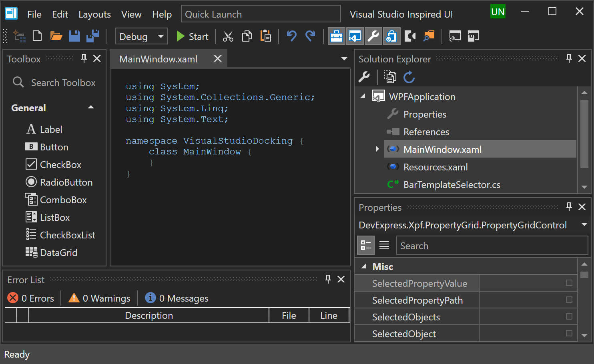Collapse the Misc property category
594x364 pixels.
363,266
